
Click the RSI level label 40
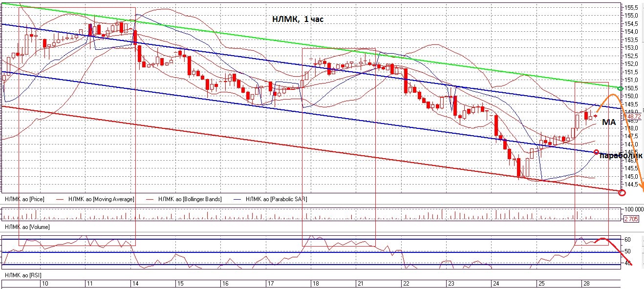[627, 264]
